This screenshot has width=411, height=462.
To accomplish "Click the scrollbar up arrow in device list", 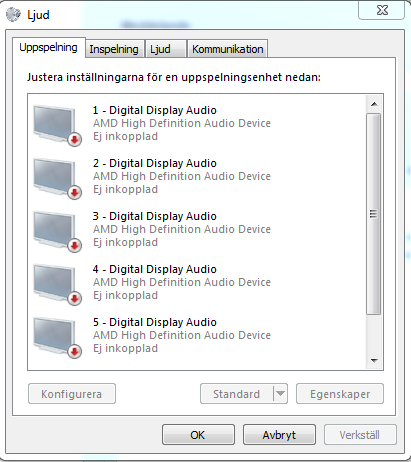I will 374,104.
